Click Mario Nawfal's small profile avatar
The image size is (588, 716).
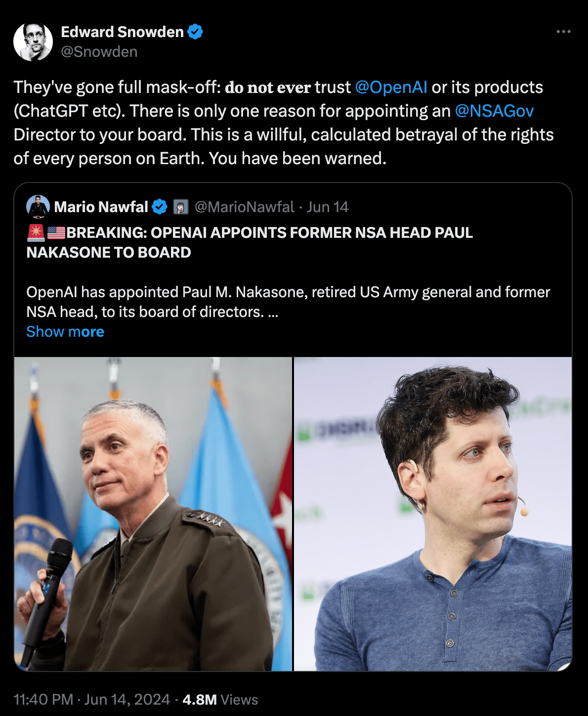(x=38, y=207)
